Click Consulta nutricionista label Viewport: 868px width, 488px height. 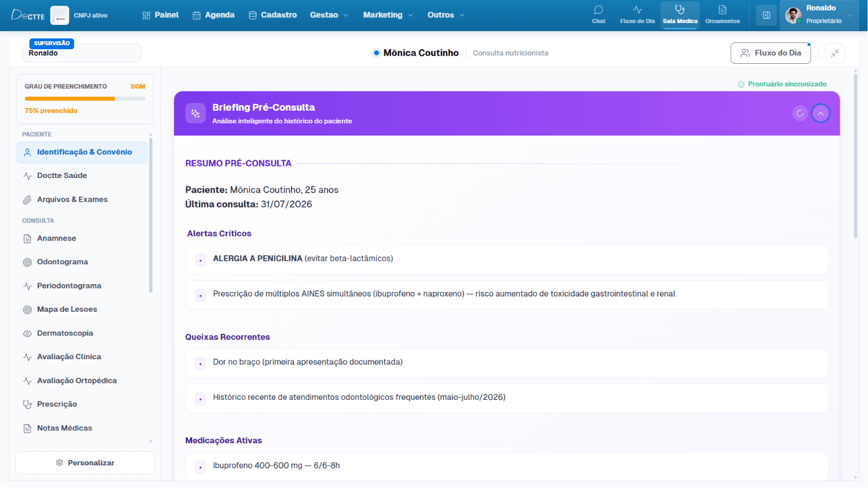(x=510, y=53)
